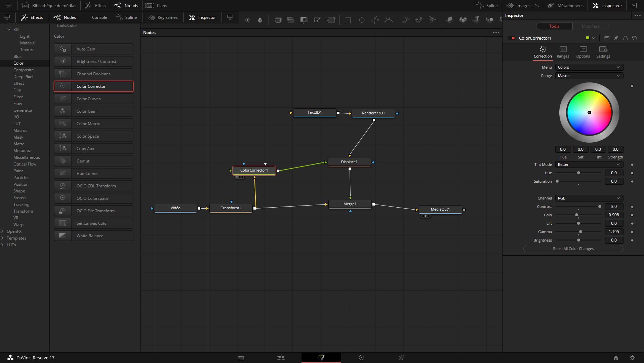
Task: Add a Matte Control node from toolbar
Action: [x=304, y=20]
